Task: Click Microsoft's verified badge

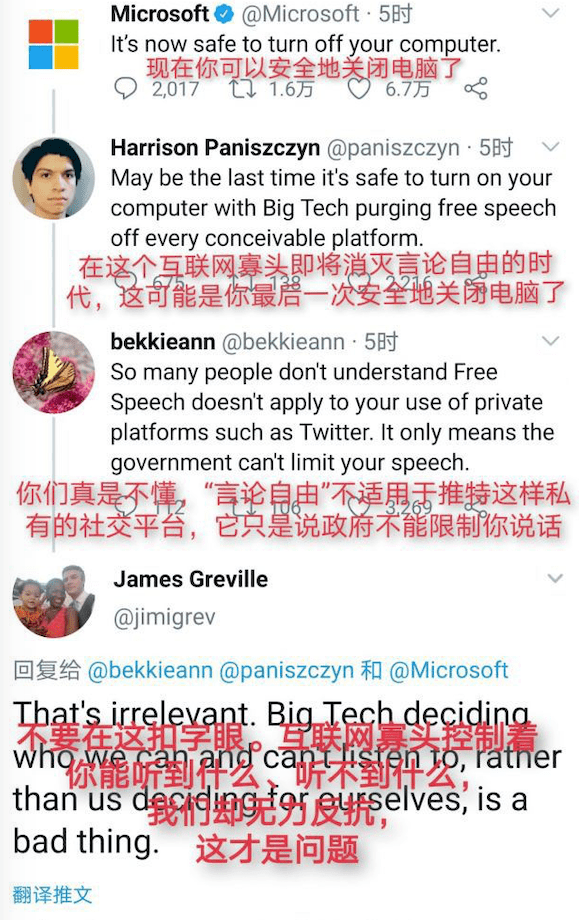Action: click(224, 15)
